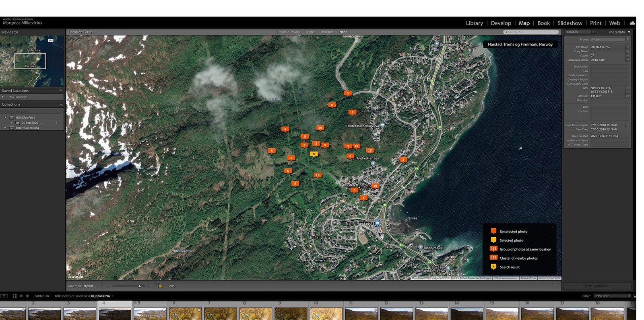644x320 pixels.
Task: Open the Book module
Action: [x=543, y=23]
